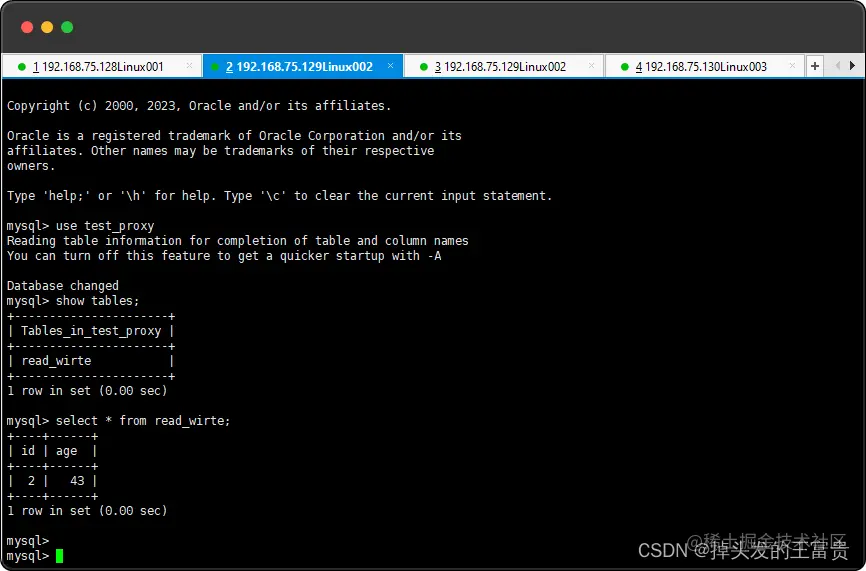This screenshot has height=571, width=866.
Task: Close tab 1 192.168.75.128Linux001
Action: 189,66
